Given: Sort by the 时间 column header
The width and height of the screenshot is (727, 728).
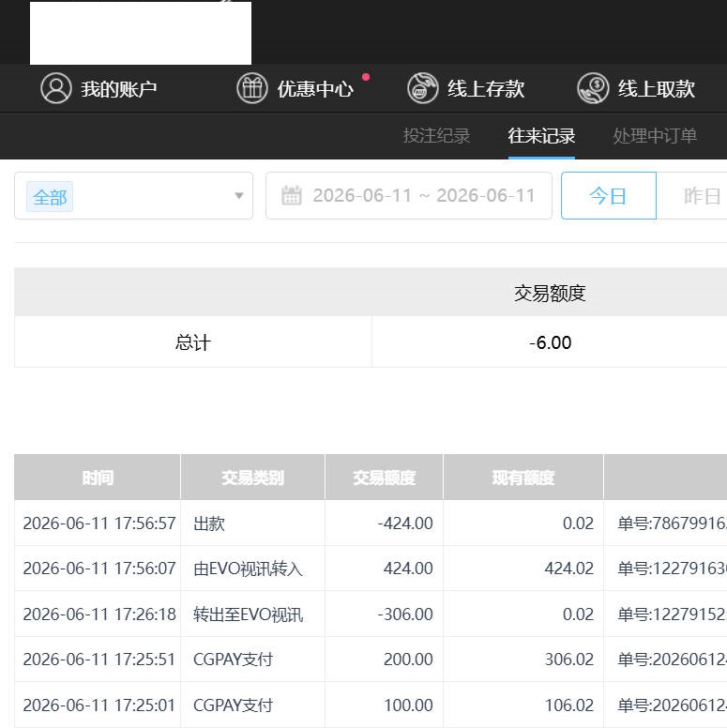Looking at the screenshot, I should point(98,478).
